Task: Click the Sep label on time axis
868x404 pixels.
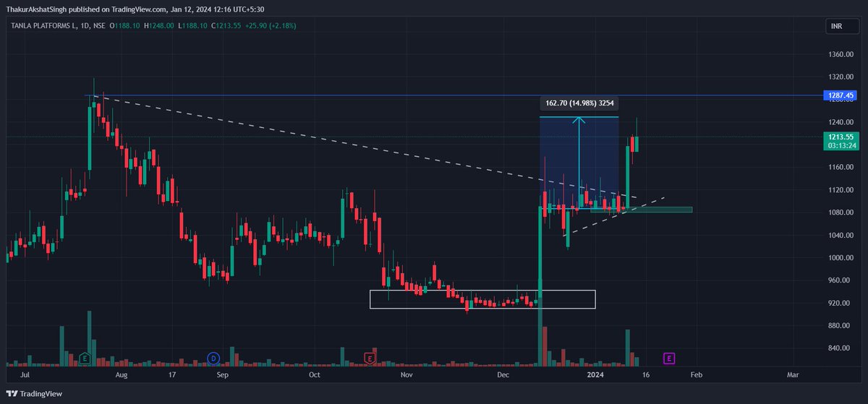Action: click(x=223, y=375)
